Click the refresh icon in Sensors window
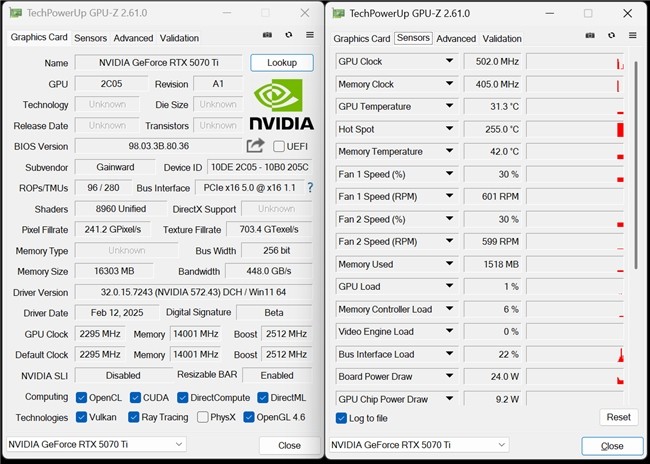 pyautogui.click(x=611, y=35)
